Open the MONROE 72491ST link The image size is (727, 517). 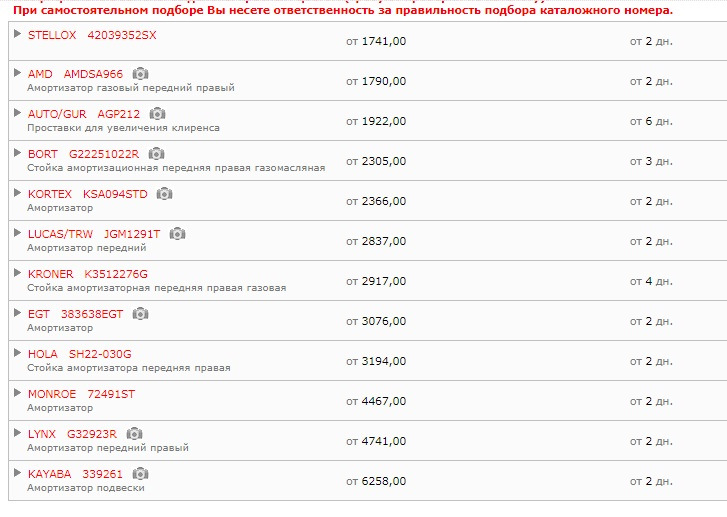click(x=82, y=394)
